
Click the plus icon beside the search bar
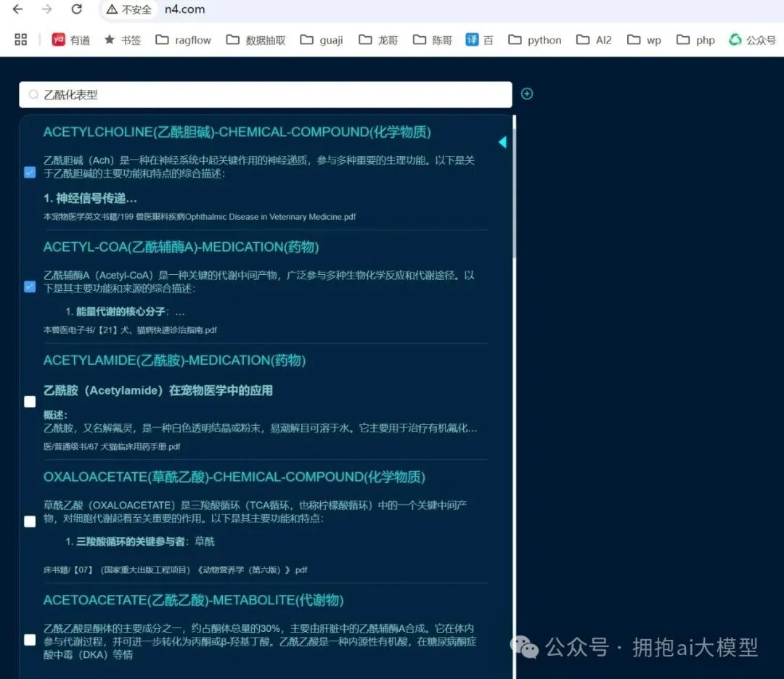(527, 94)
